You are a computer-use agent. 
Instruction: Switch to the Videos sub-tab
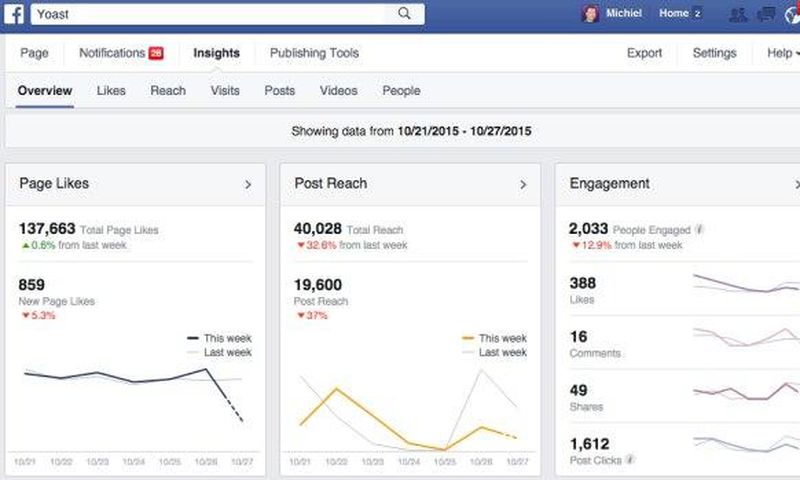pyautogui.click(x=339, y=91)
